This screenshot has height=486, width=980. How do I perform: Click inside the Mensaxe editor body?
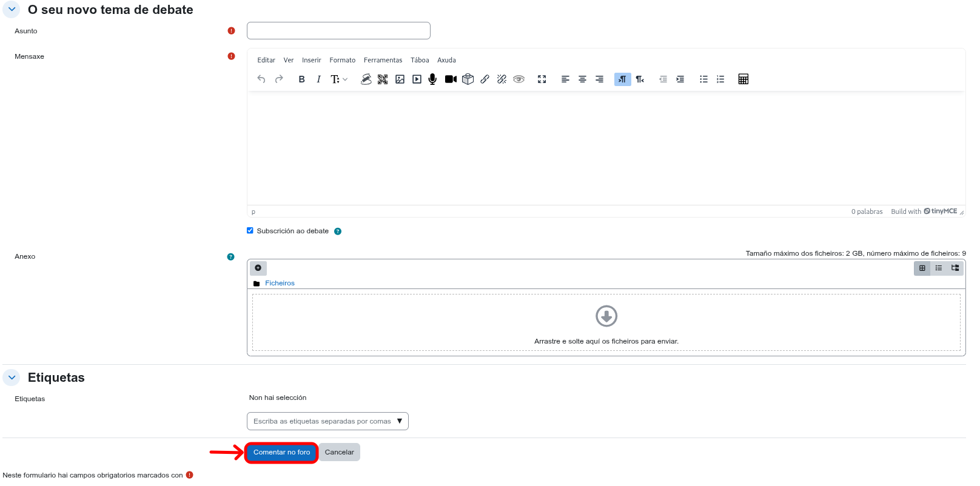click(x=606, y=148)
